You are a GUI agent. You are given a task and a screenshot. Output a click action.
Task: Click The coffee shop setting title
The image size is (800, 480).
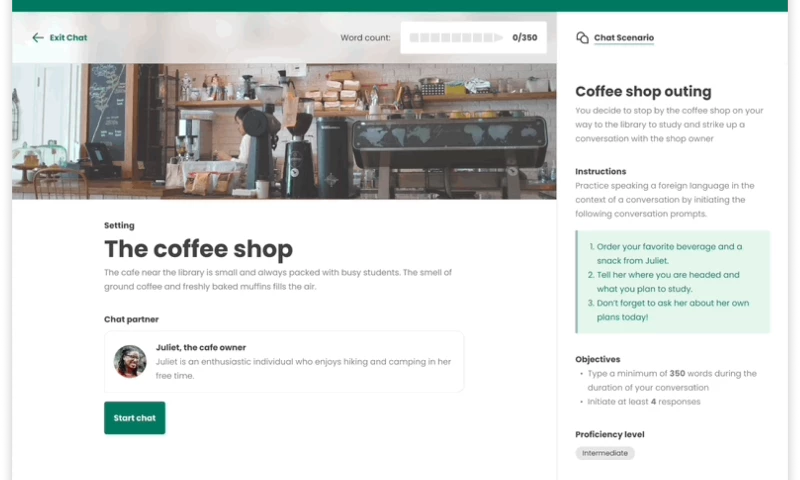(x=198, y=249)
